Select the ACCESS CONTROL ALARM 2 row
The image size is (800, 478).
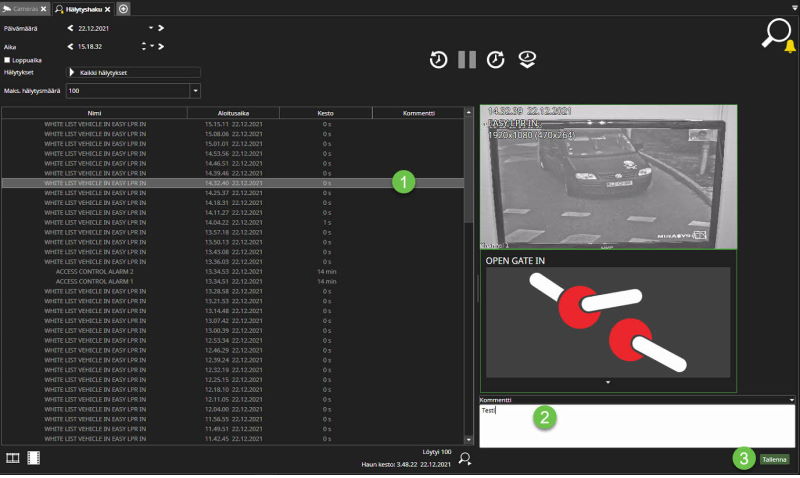click(x=94, y=272)
